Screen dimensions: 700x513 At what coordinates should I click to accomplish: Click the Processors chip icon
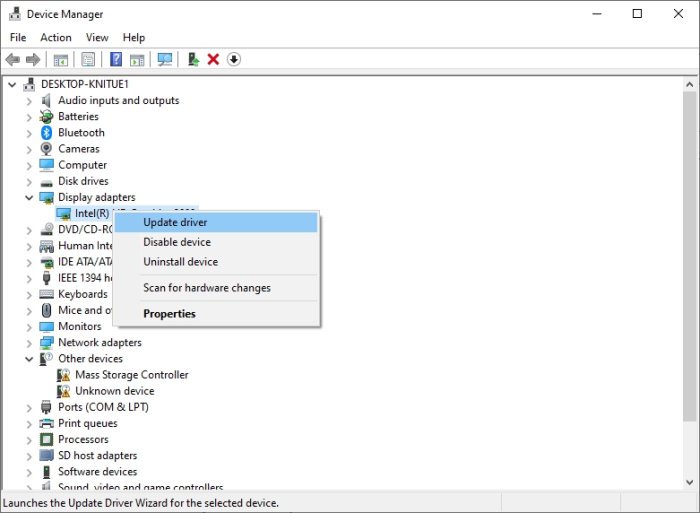(x=46, y=439)
